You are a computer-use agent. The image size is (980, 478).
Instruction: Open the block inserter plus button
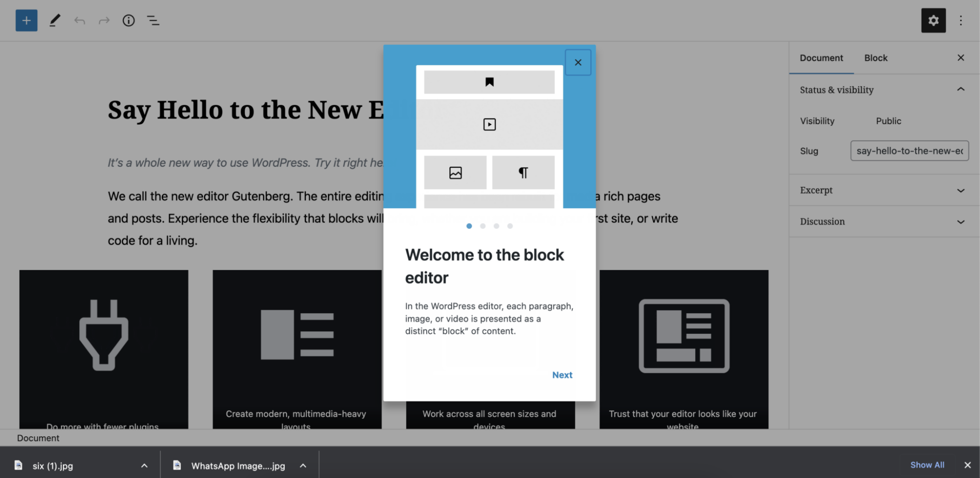pyautogui.click(x=26, y=21)
